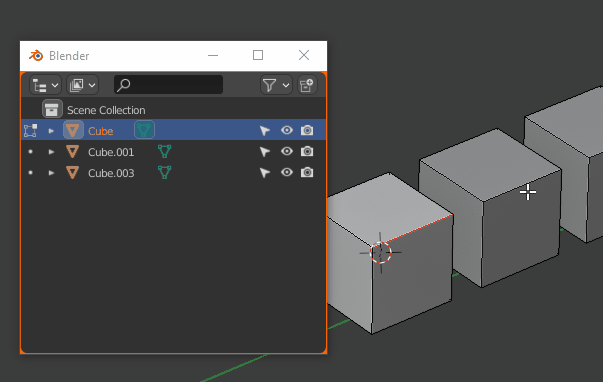
Task: Click the New Collection icon
Action: [x=307, y=85]
